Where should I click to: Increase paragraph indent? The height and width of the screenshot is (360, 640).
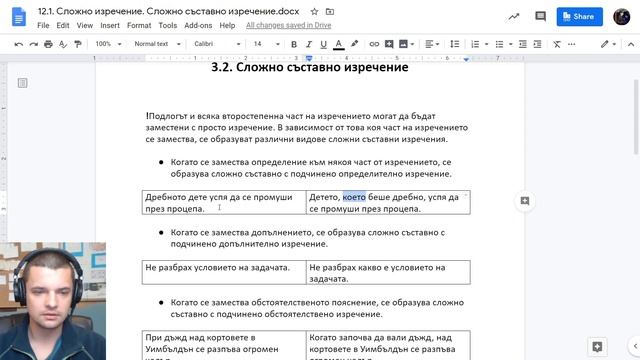[x=537, y=44]
